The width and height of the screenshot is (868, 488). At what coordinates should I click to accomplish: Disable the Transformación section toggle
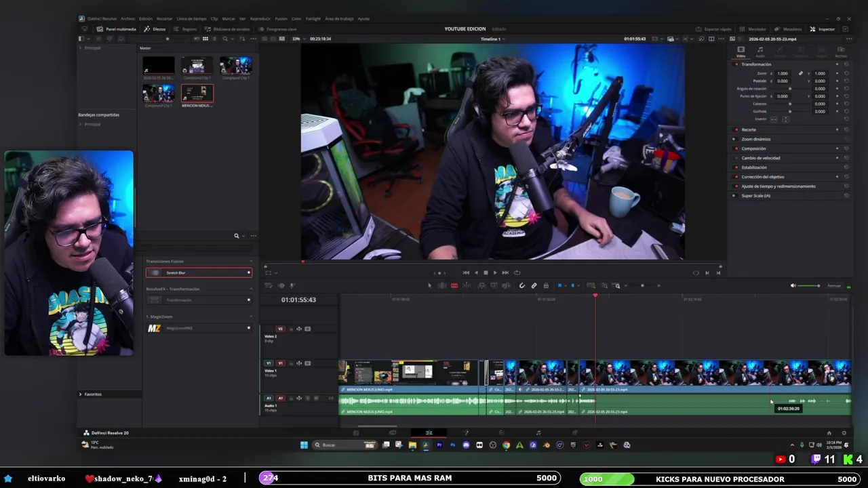coord(736,64)
